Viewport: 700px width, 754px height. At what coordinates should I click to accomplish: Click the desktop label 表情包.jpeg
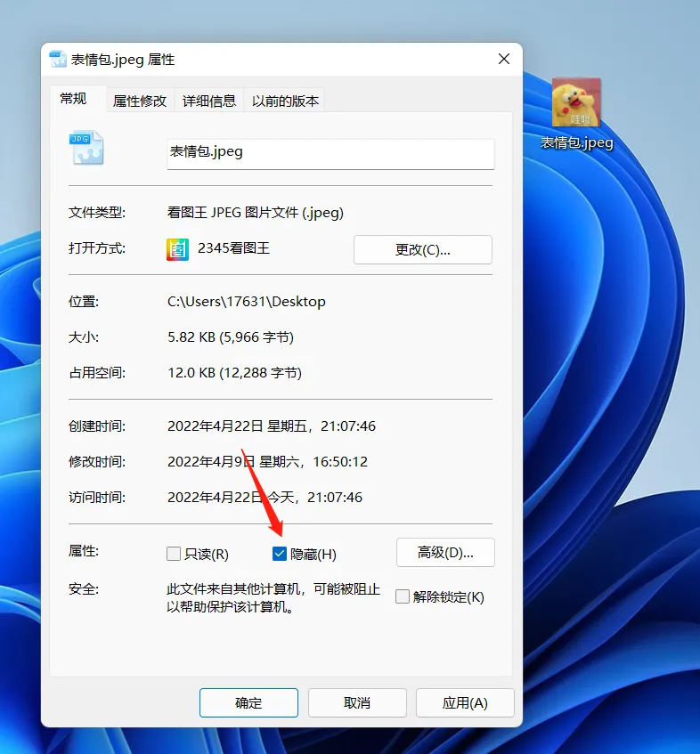[577, 142]
